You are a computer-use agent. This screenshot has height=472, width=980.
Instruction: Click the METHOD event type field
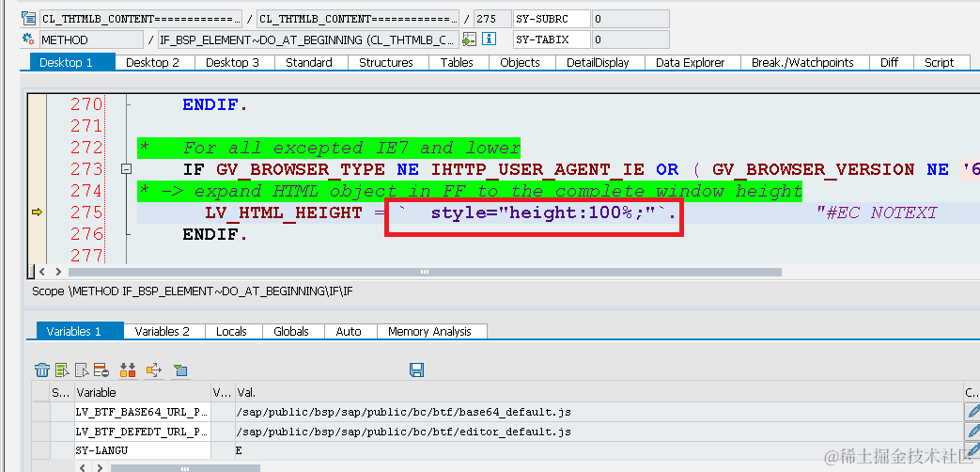[91, 39]
